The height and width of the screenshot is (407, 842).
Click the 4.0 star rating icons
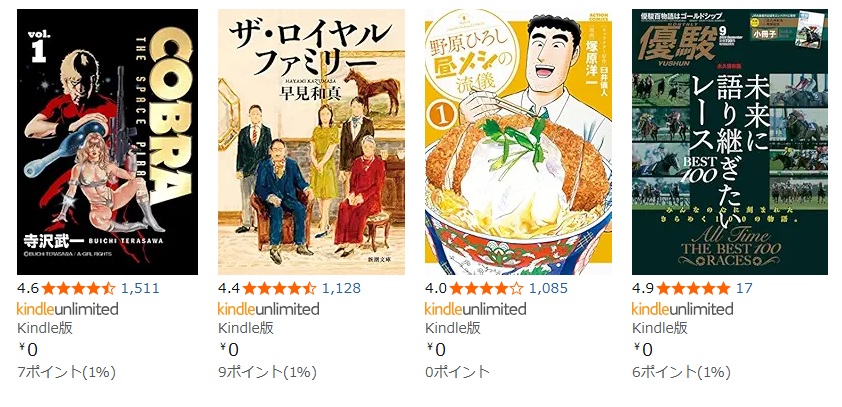(487, 288)
